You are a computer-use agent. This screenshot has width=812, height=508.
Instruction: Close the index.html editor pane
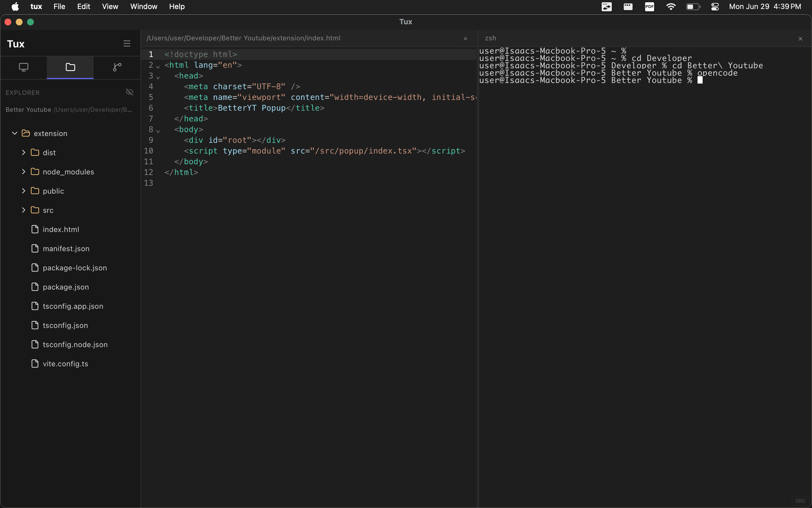coord(465,39)
